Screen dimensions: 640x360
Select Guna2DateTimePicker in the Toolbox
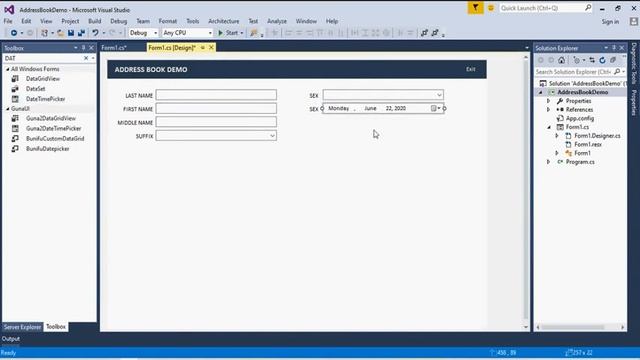pos(53,129)
